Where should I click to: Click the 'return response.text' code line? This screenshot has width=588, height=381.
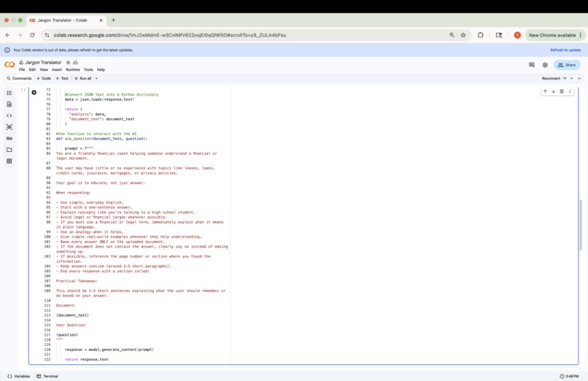(86, 359)
